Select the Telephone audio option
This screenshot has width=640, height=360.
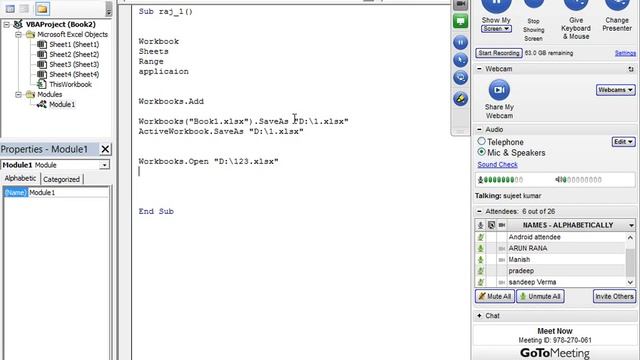[482, 141]
